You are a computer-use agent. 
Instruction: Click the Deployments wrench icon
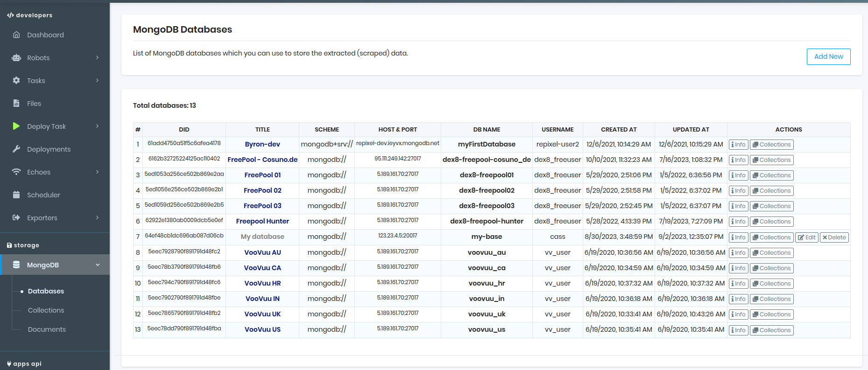(x=16, y=149)
